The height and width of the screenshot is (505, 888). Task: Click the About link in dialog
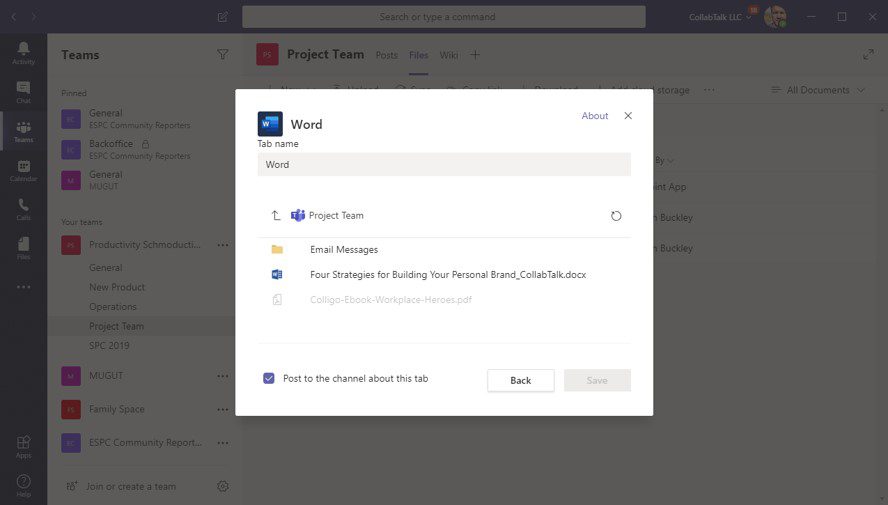(594, 115)
